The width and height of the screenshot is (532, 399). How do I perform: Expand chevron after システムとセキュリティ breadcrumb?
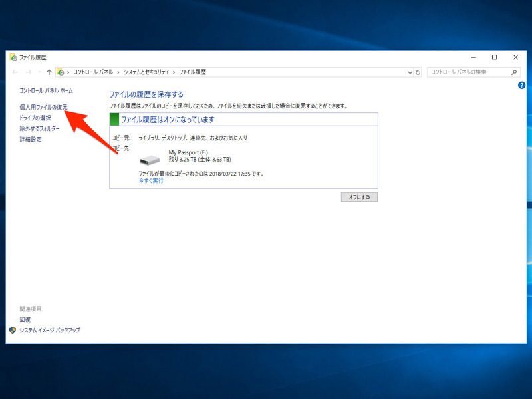[174, 72]
